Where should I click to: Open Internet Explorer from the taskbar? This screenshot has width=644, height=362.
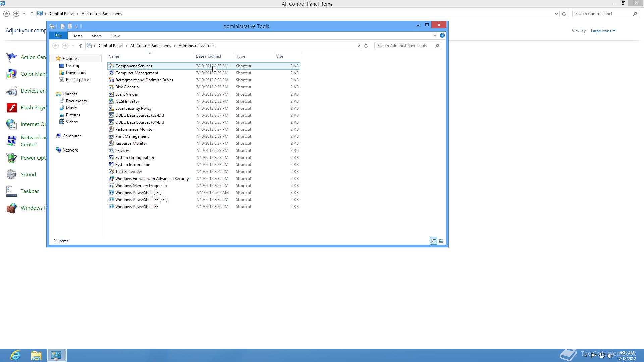[x=15, y=355]
